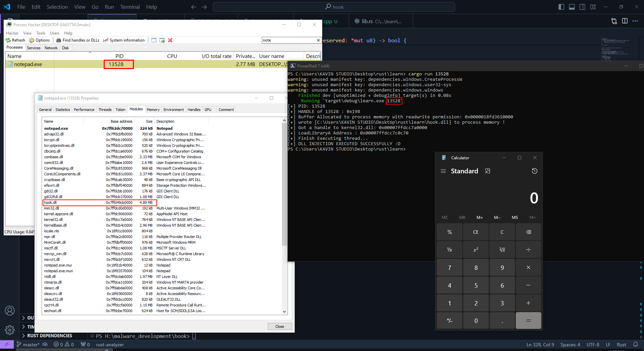This screenshot has height=351, width=644.
Task: Open the Spaces: 4 indentation selector
Action: click(x=570, y=345)
